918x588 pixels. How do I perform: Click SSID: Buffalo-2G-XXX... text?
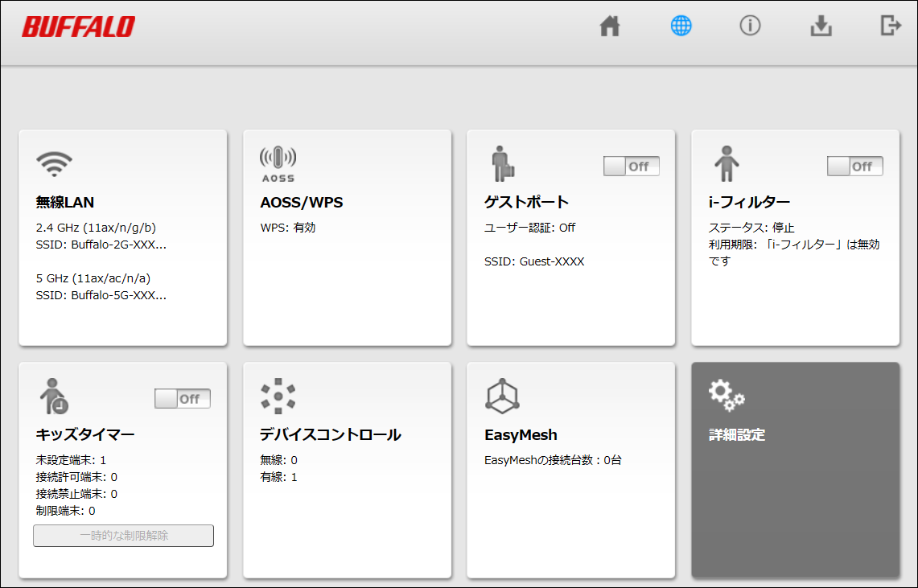pyautogui.click(x=101, y=245)
